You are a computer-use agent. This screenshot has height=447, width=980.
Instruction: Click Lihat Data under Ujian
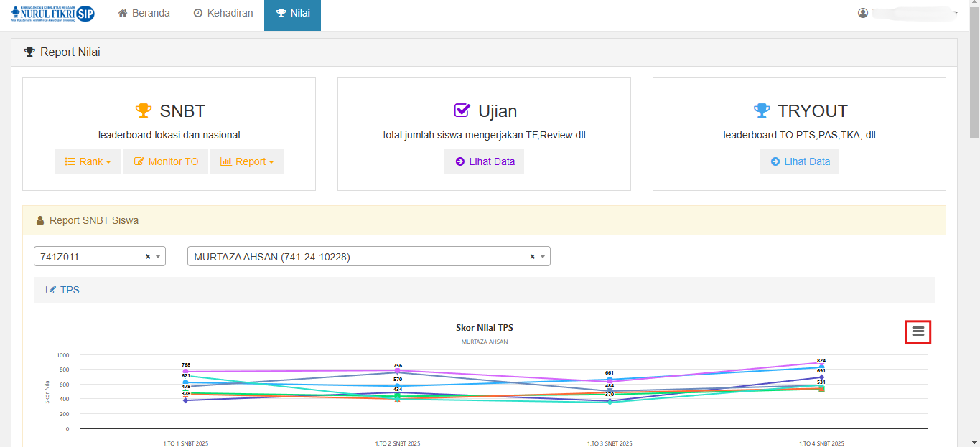click(x=484, y=161)
